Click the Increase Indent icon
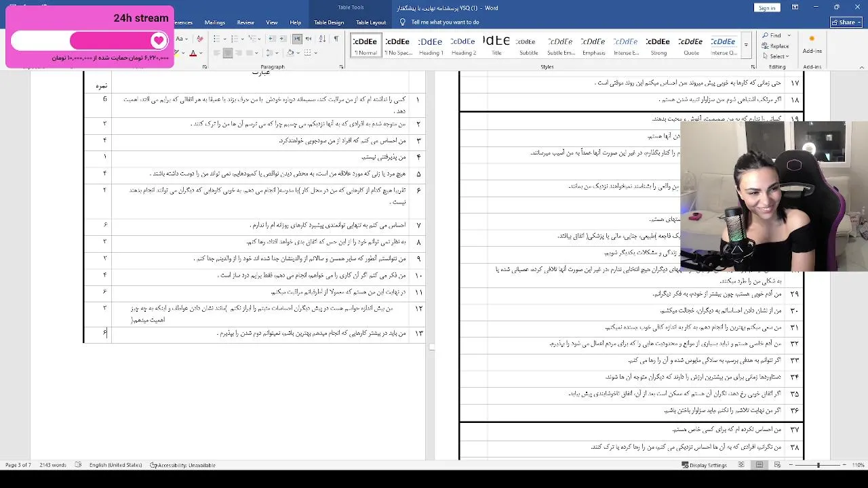 tap(283, 39)
